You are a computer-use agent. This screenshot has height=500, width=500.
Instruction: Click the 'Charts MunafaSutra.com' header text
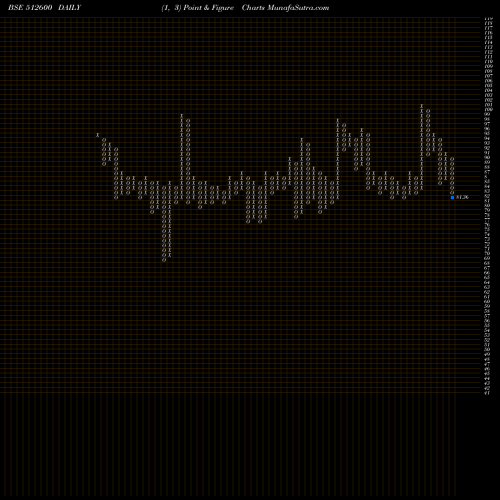pyautogui.click(x=285, y=8)
